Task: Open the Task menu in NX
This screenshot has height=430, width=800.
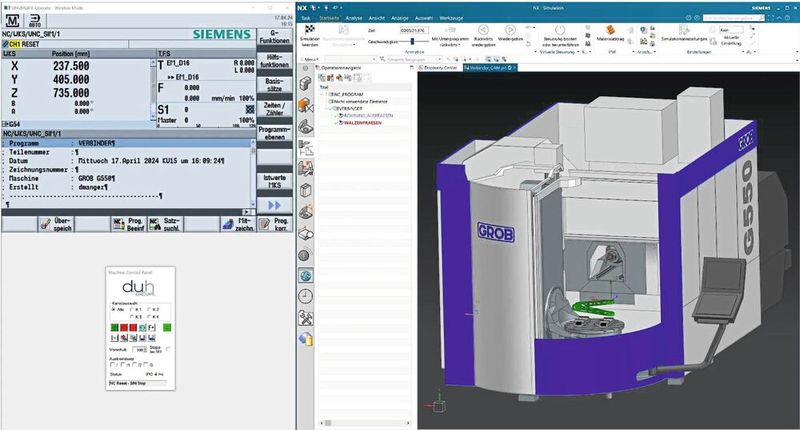Action: tap(306, 18)
